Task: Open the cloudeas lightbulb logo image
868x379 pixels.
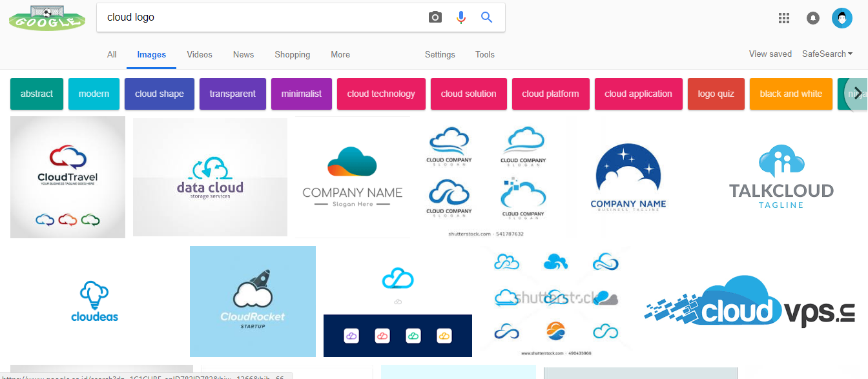Action: [95, 302]
